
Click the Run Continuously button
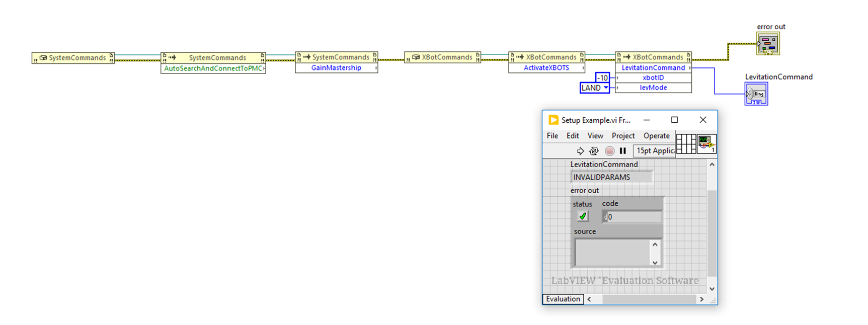click(594, 151)
